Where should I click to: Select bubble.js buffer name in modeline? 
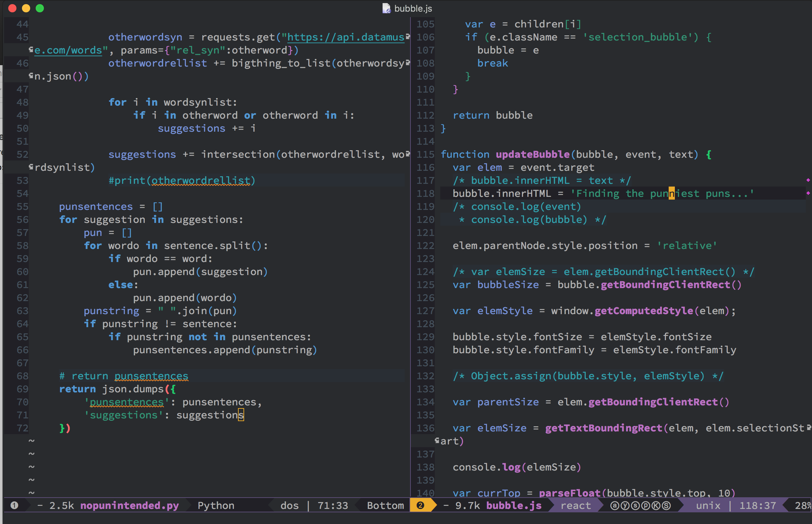click(514, 505)
